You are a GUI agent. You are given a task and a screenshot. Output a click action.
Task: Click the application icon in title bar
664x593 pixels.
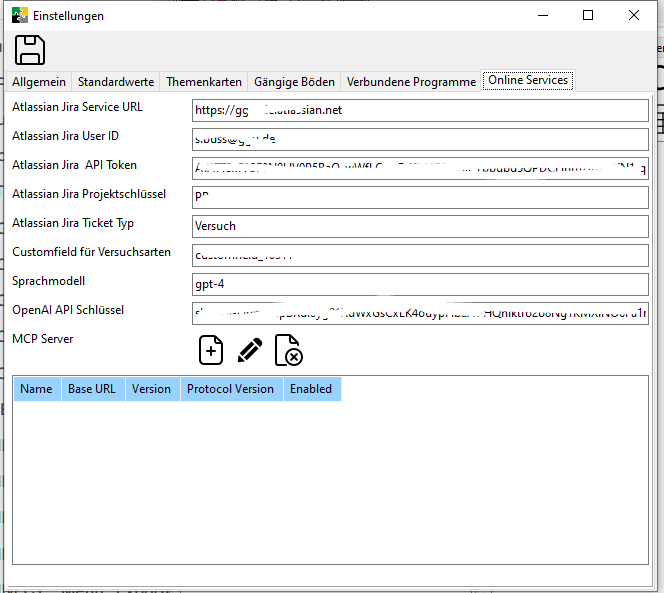[x=19, y=16]
